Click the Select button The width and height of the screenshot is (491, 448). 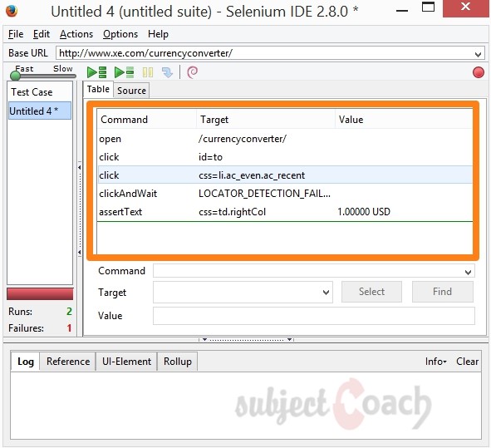pos(371,292)
